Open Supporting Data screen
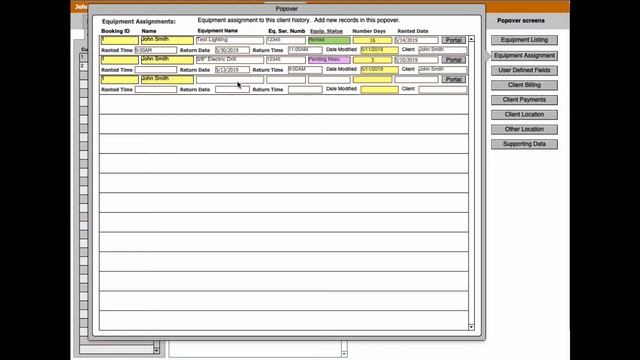 pyautogui.click(x=524, y=144)
